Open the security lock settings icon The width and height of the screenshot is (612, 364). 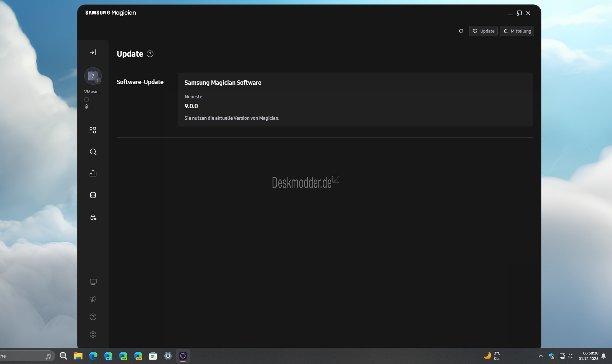pyautogui.click(x=93, y=217)
